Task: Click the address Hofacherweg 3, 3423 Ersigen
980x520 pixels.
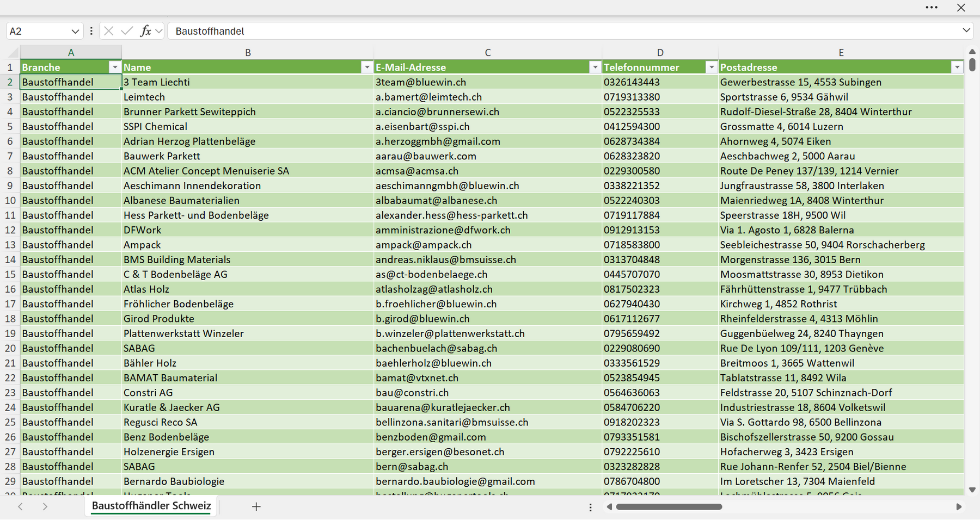Action: point(787,451)
